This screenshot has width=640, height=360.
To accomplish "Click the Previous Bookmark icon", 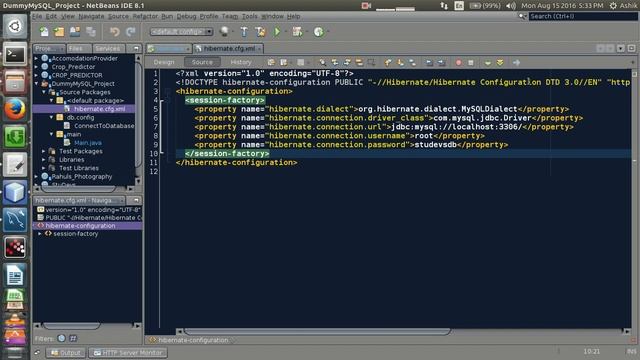I will point(388,62).
